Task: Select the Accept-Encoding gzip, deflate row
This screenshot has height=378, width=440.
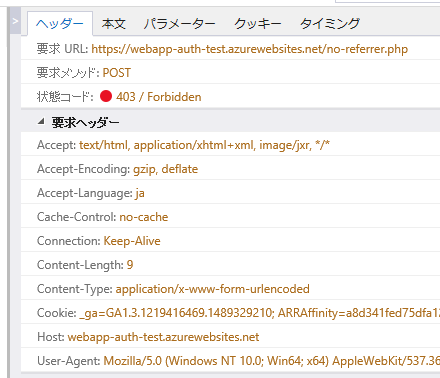Action: point(230,169)
